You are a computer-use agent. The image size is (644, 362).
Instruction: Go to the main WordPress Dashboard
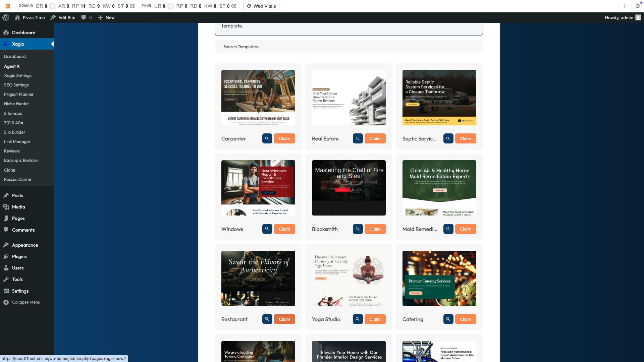27,33
